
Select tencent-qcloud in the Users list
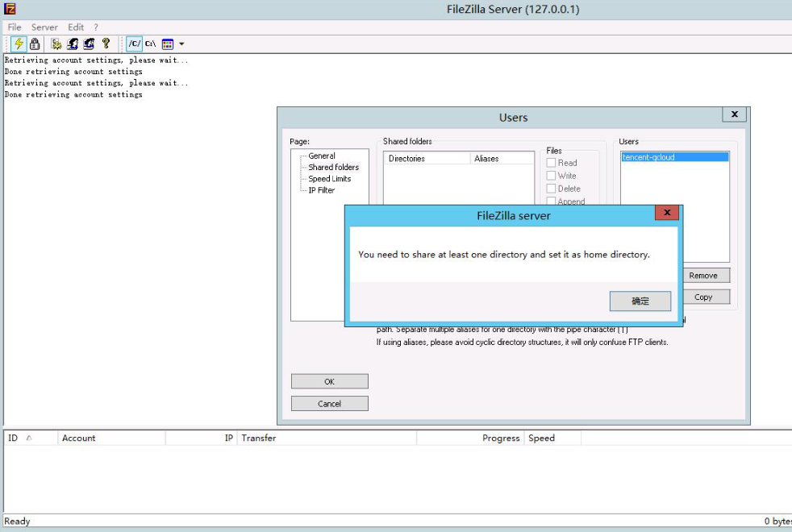[648, 157]
